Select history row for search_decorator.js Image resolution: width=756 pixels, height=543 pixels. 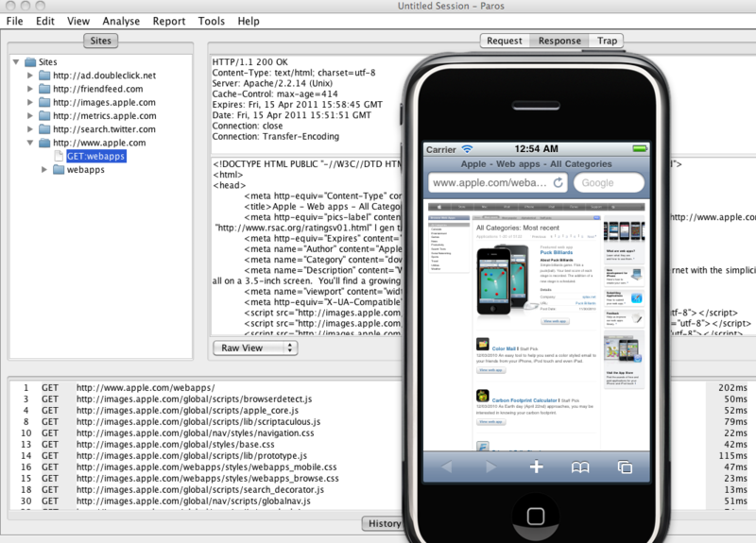[x=200, y=489]
